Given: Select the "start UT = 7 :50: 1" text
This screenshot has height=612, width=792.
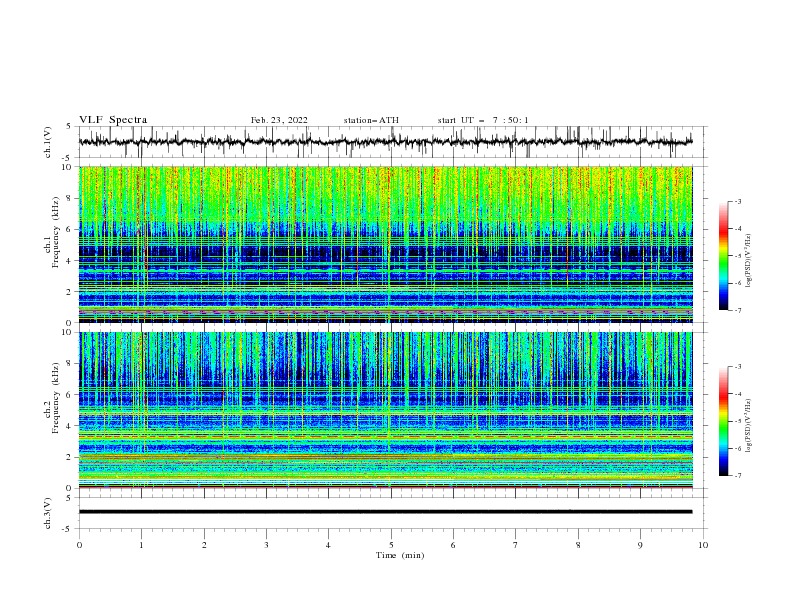Looking at the screenshot, I should click(483, 120).
